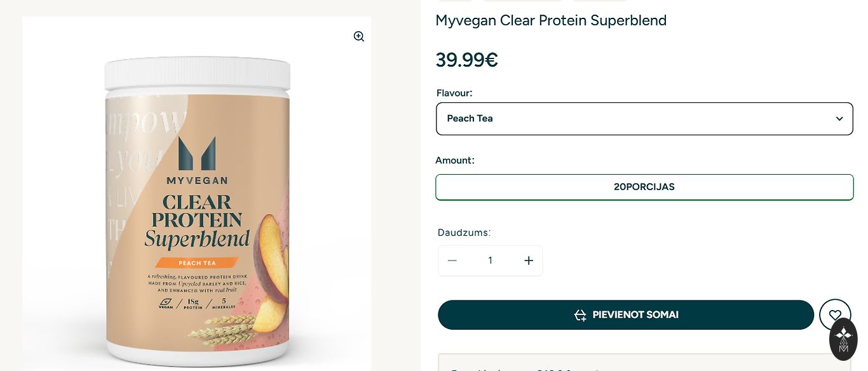Screen dimensions: 868x371
Task: Click the Amount: label
Action: (x=455, y=160)
